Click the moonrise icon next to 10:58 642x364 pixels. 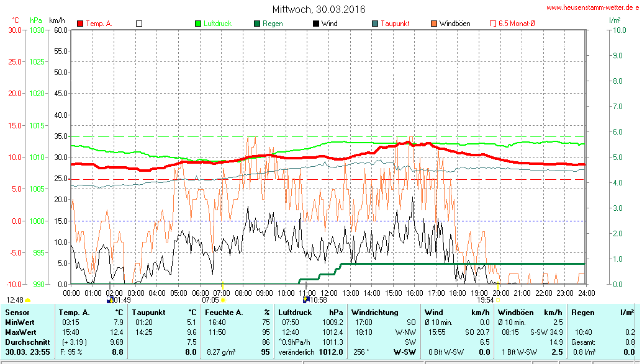click(305, 300)
